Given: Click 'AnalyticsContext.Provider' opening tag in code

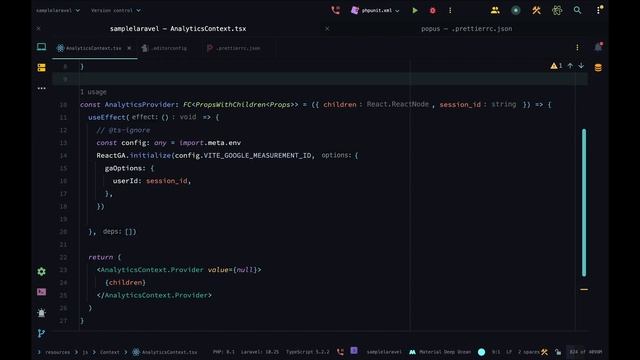Looking at the screenshot, I should pyautogui.click(x=152, y=270).
